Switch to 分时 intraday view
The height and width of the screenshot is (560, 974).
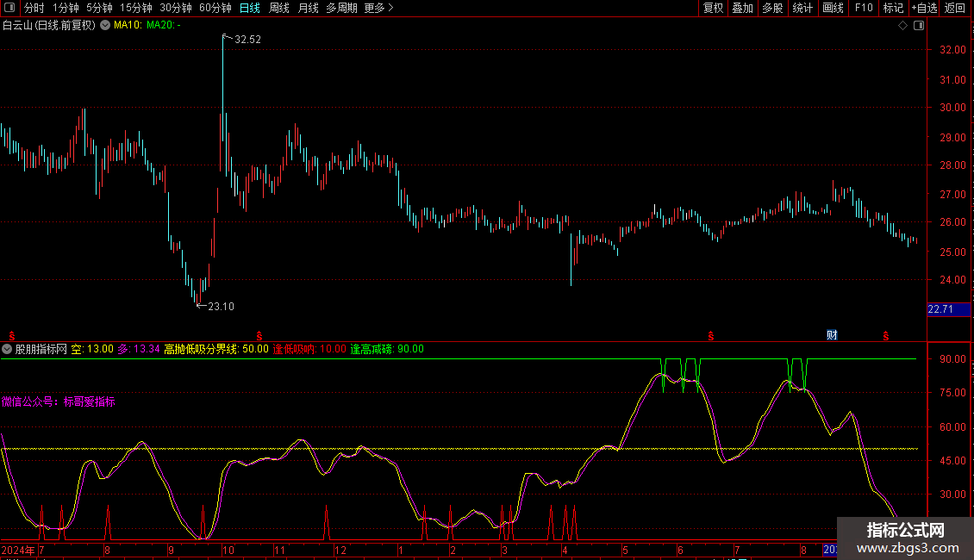pos(34,8)
